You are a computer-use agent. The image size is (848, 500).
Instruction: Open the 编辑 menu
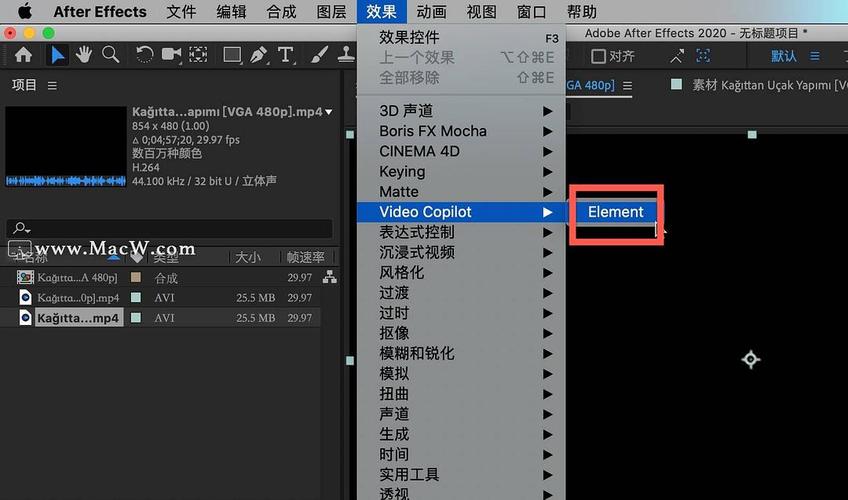[x=231, y=11]
